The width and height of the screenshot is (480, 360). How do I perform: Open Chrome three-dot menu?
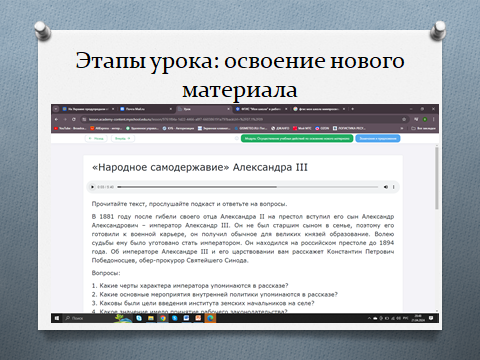tap(434, 119)
